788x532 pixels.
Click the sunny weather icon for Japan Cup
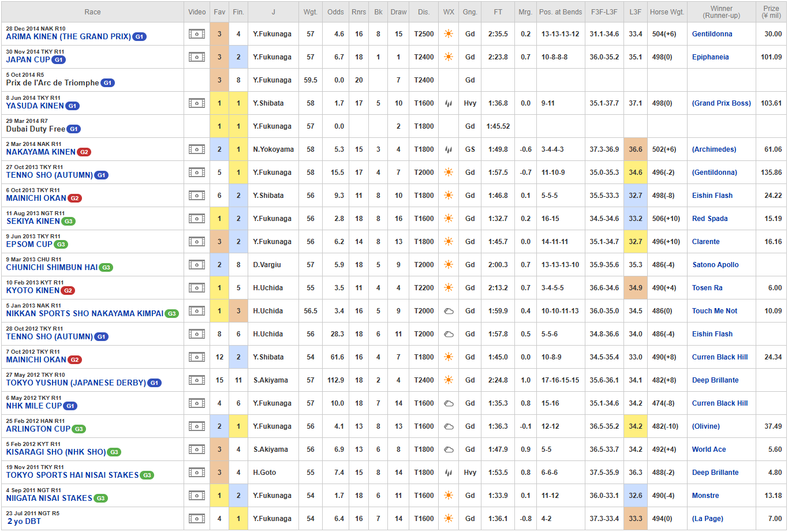[449, 57]
